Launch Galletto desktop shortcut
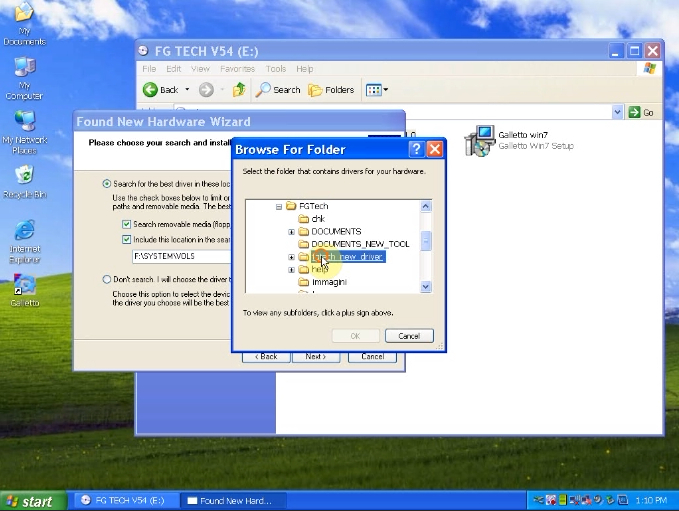The image size is (679, 511). pyautogui.click(x=24, y=290)
